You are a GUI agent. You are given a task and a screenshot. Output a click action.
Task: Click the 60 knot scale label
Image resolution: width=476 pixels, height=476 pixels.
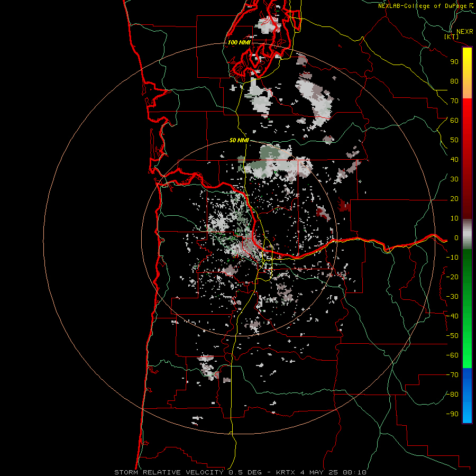click(454, 121)
